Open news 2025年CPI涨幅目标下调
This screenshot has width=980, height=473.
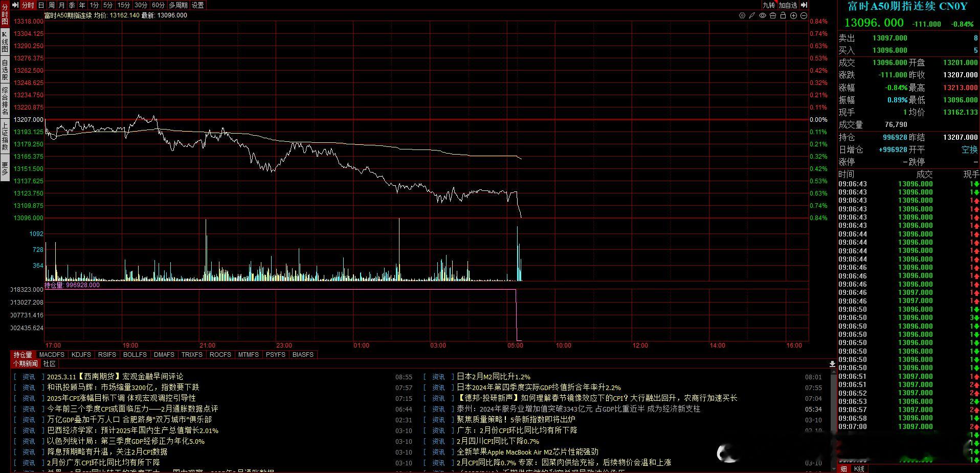pyautogui.click(x=121, y=398)
